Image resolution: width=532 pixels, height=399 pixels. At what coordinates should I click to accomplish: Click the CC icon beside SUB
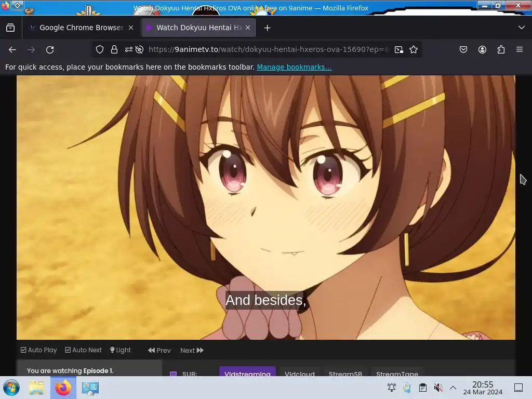click(x=174, y=374)
